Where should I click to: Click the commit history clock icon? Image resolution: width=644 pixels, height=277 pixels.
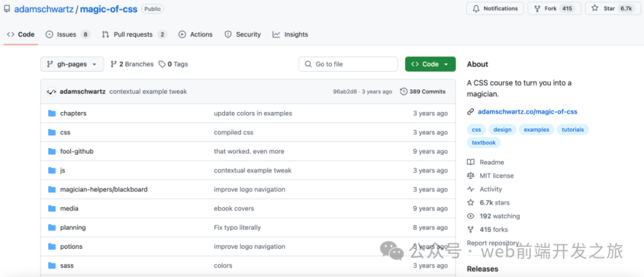click(x=404, y=91)
